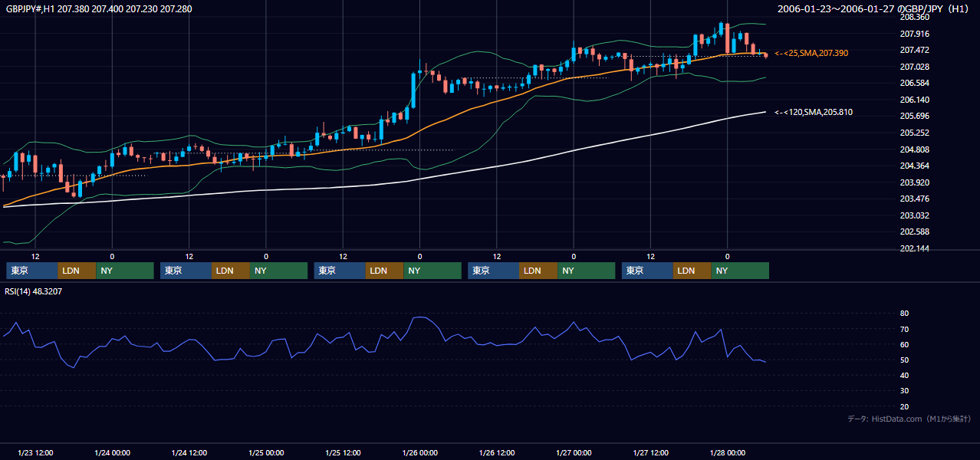
Task: Select the LDN session block for 1/23
Action: click(77, 271)
